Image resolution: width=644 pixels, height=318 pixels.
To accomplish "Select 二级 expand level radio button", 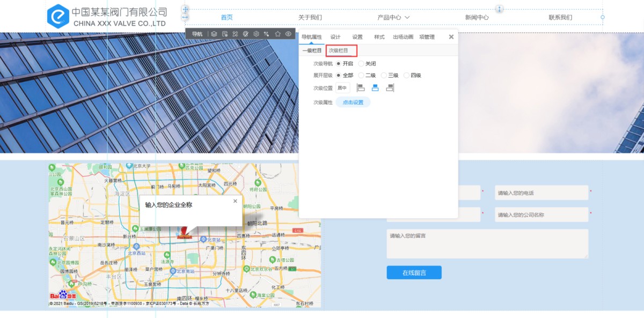I will pos(361,76).
